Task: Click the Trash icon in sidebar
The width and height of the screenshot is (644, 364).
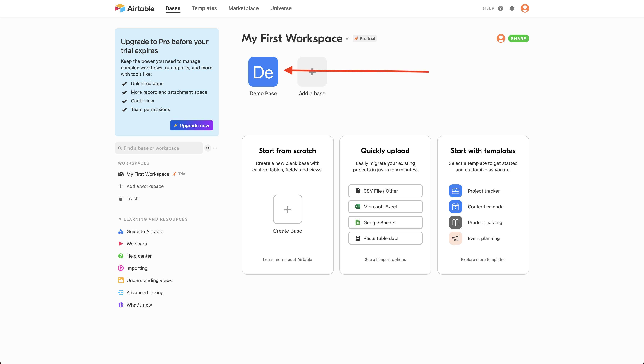Action: (121, 198)
